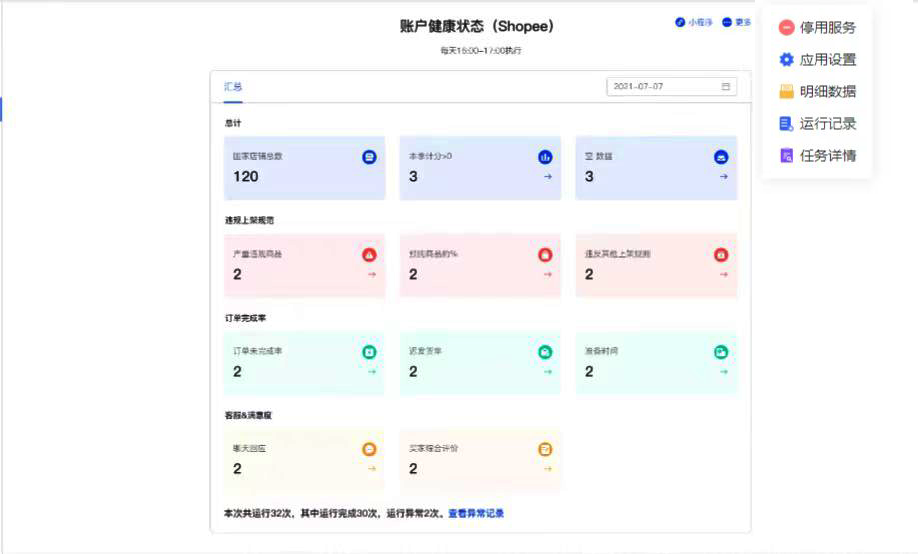Viewport: 918px width, 554px height.
Task: Open 任务详情 from the dropdown menu
Action: (x=817, y=156)
